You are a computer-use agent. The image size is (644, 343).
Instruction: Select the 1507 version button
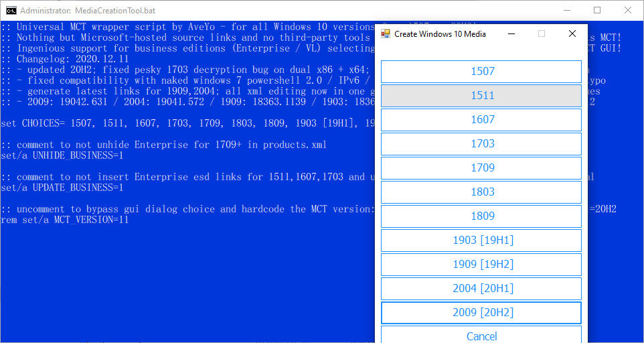481,72
